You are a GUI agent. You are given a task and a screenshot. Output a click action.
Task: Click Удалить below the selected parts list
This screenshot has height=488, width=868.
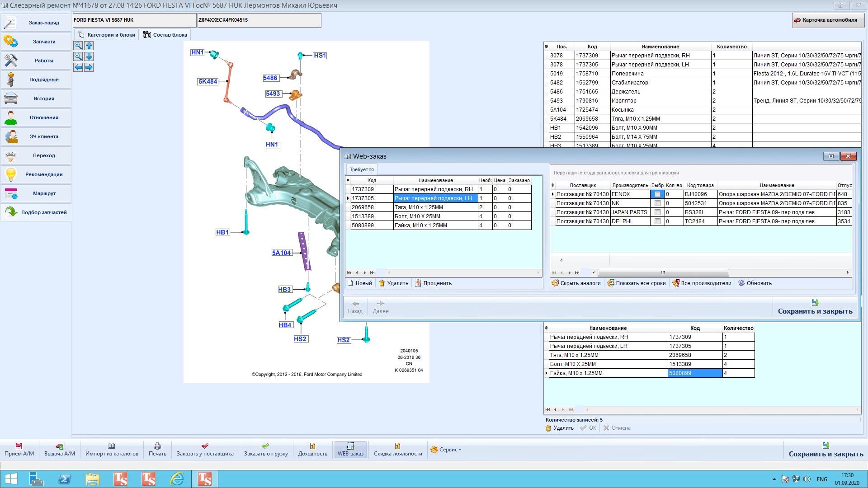pyautogui.click(x=560, y=428)
